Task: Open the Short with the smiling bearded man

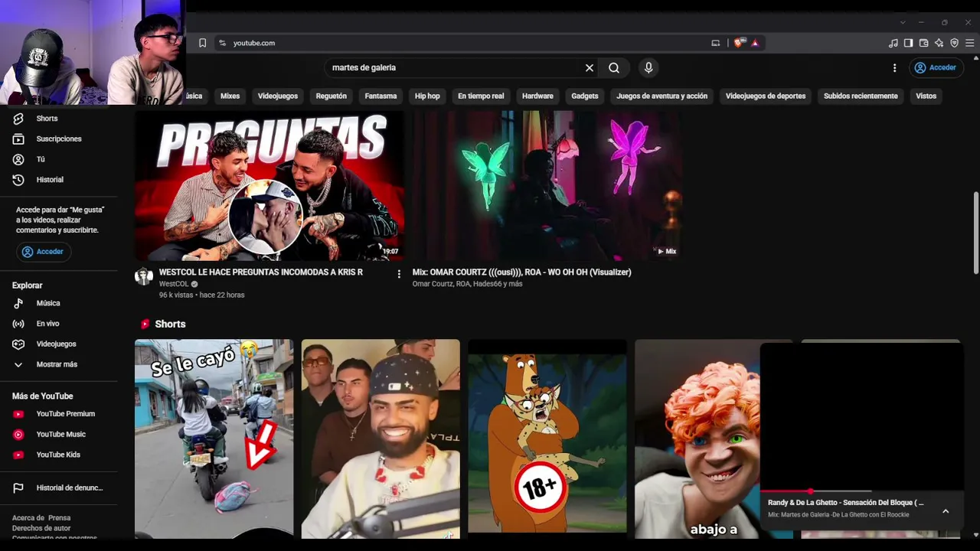Action: coord(381,439)
